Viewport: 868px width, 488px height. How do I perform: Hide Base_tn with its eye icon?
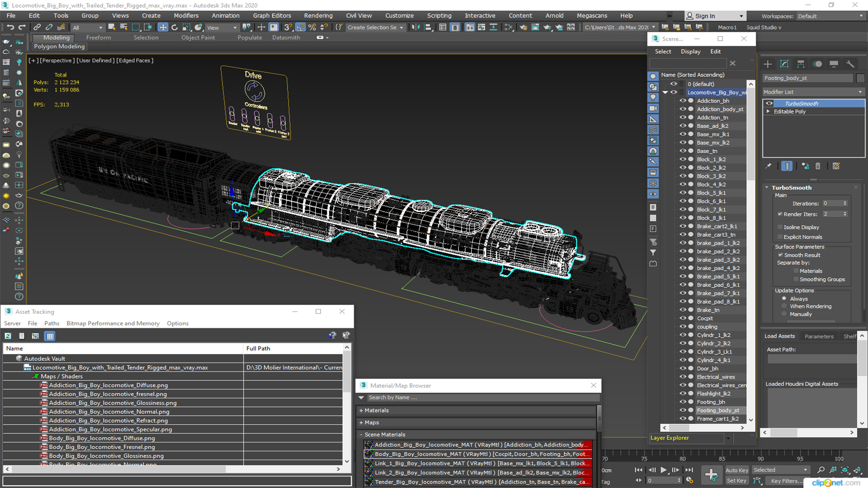[683, 151]
